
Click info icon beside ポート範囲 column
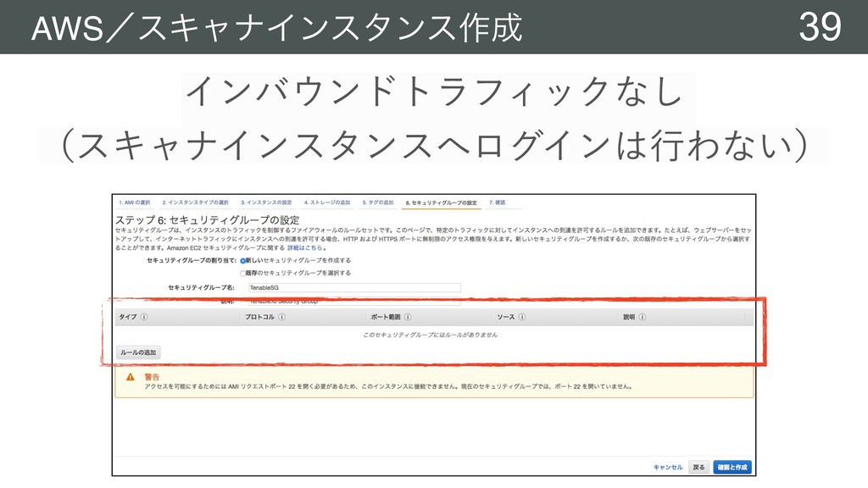pyautogui.click(x=408, y=317)
